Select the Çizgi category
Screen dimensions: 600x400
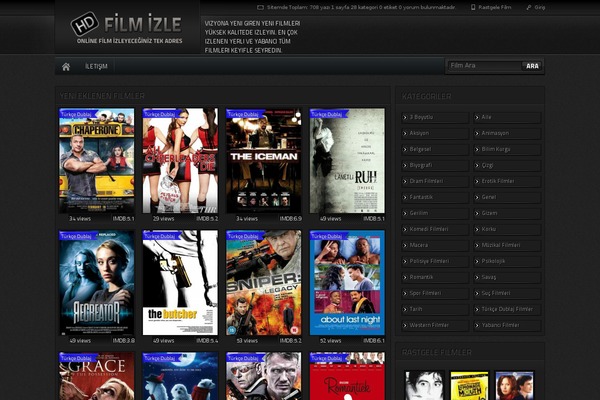(x=507, y=165)
